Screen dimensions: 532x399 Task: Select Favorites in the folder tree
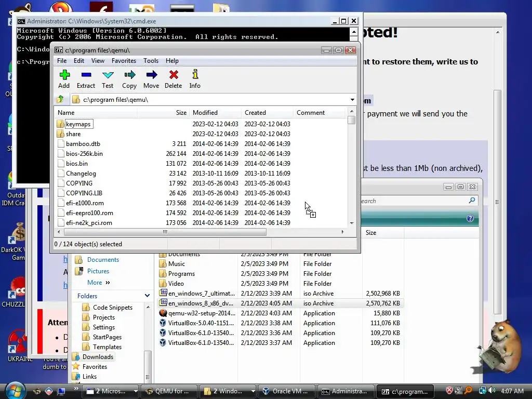[95, 366]
